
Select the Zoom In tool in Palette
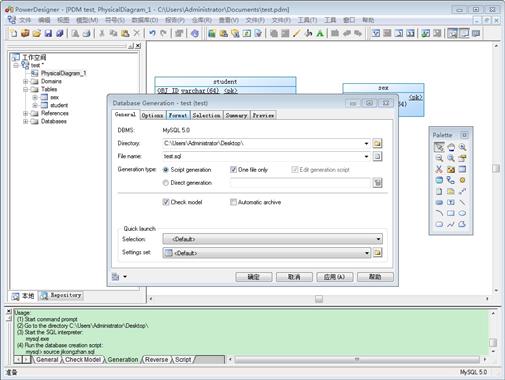462,147
